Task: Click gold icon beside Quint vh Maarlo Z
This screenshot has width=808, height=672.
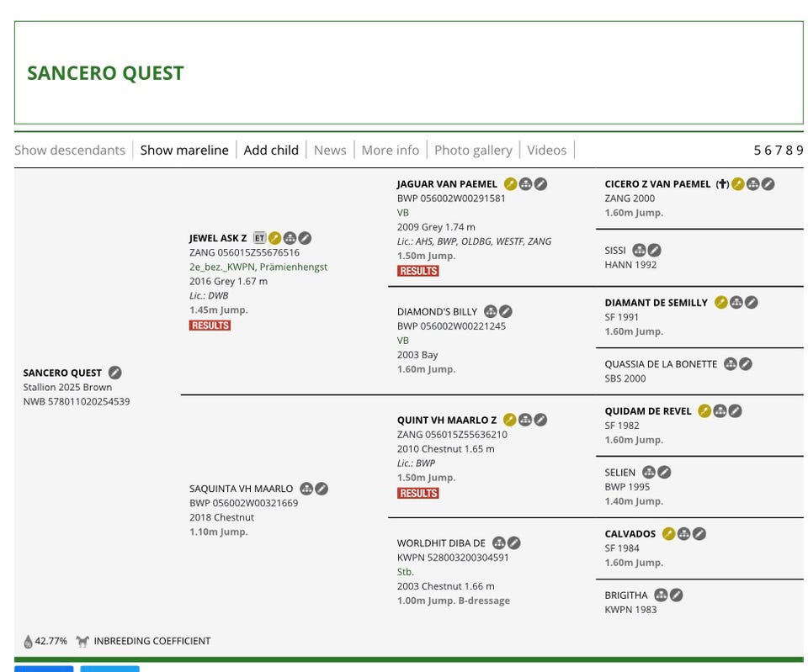Action: click(x=510, y=420)
